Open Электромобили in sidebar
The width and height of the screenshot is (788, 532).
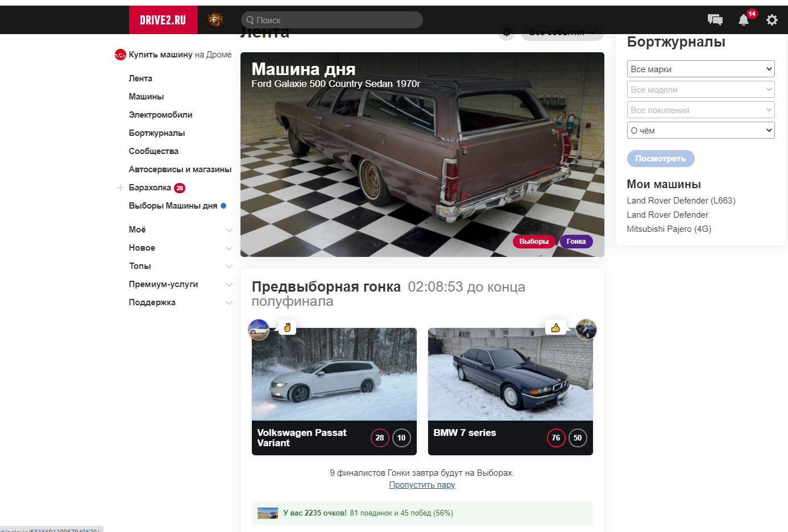160,115
